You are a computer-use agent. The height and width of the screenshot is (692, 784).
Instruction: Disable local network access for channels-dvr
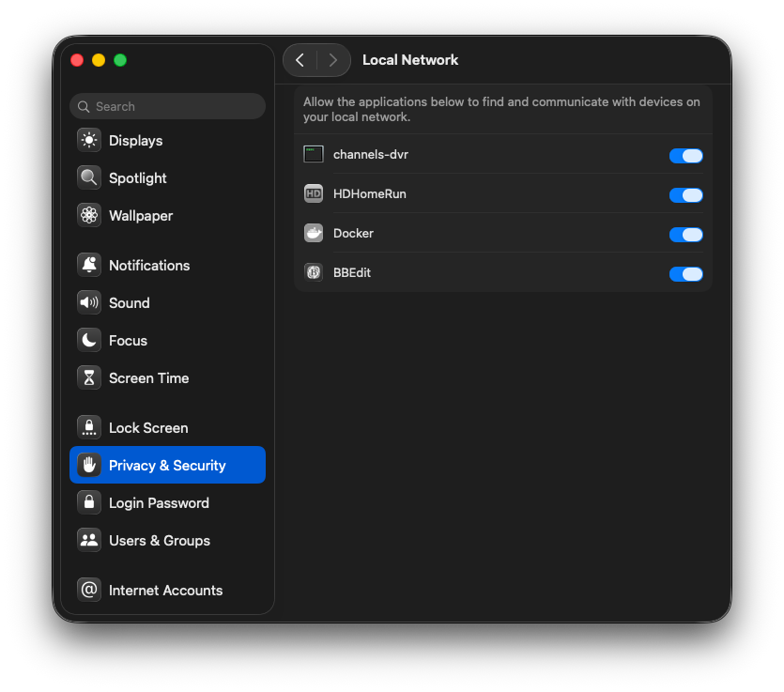[x=685, y=156]
